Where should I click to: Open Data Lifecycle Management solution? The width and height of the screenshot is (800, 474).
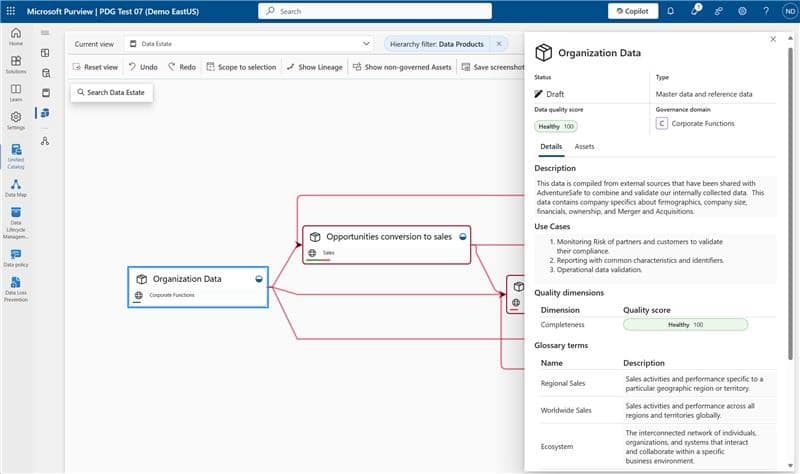(16, 223)
